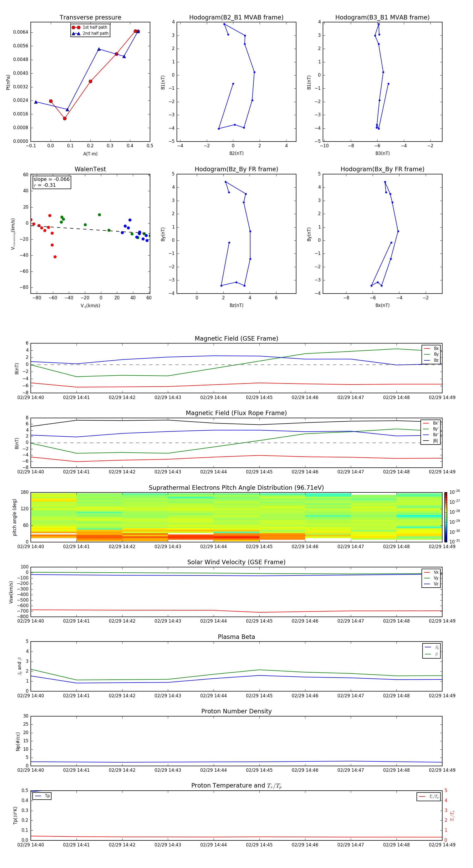This screenshot has width=473, height=868.
Task: Click the 'Proton Number Density' title
Action: point(236,711)
